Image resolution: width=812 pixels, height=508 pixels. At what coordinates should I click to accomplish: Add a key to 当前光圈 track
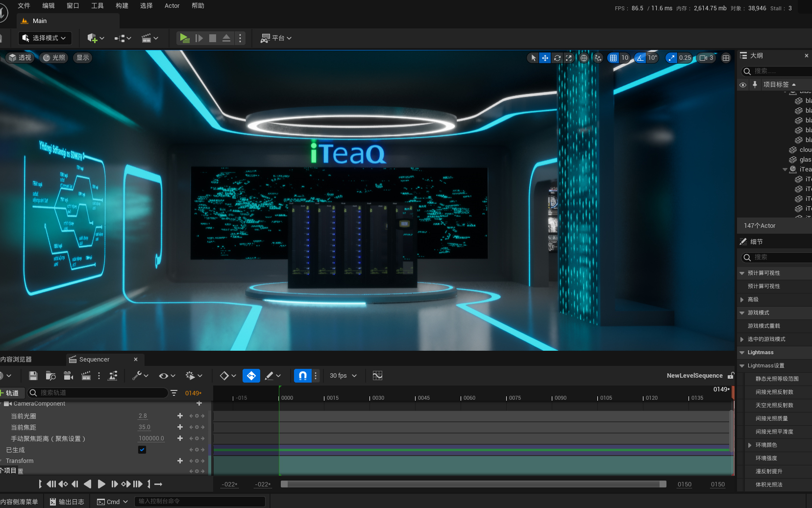tap(180, 416)
